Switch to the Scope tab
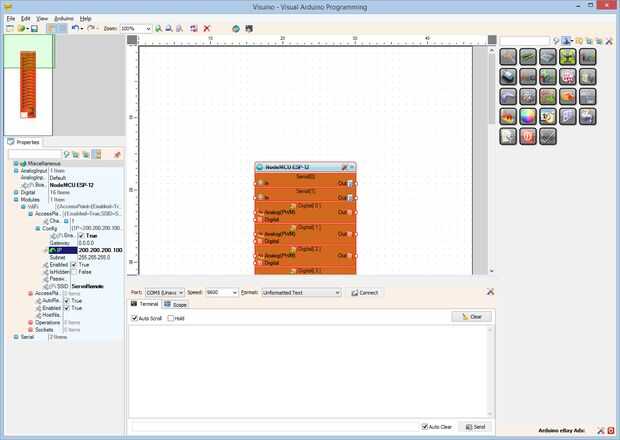Viewport: 620px width, 440px height. 176,304
